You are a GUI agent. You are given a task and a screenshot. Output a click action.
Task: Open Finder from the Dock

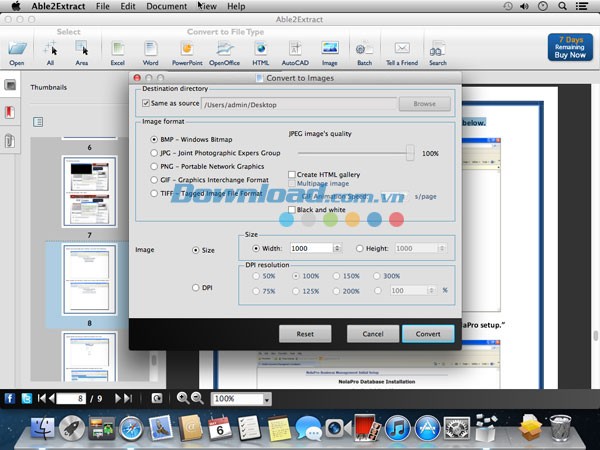pos(43,429)
